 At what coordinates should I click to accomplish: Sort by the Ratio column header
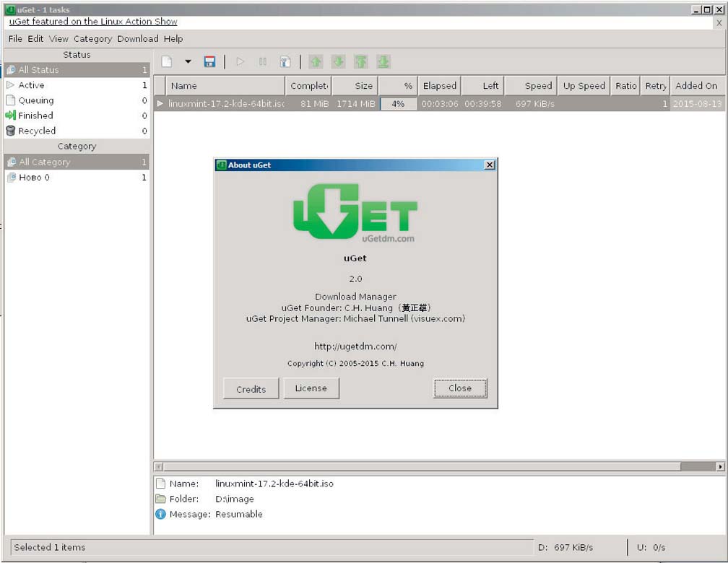pos(626,86)
